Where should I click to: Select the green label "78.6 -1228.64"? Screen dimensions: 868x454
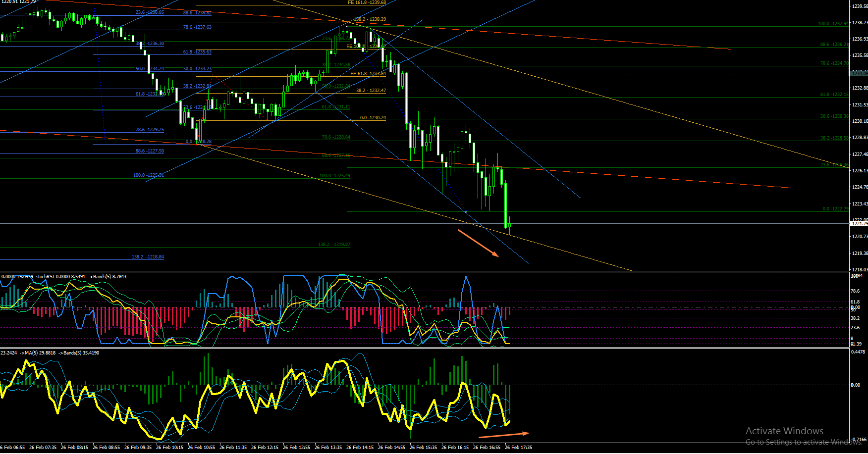point(336,137)
